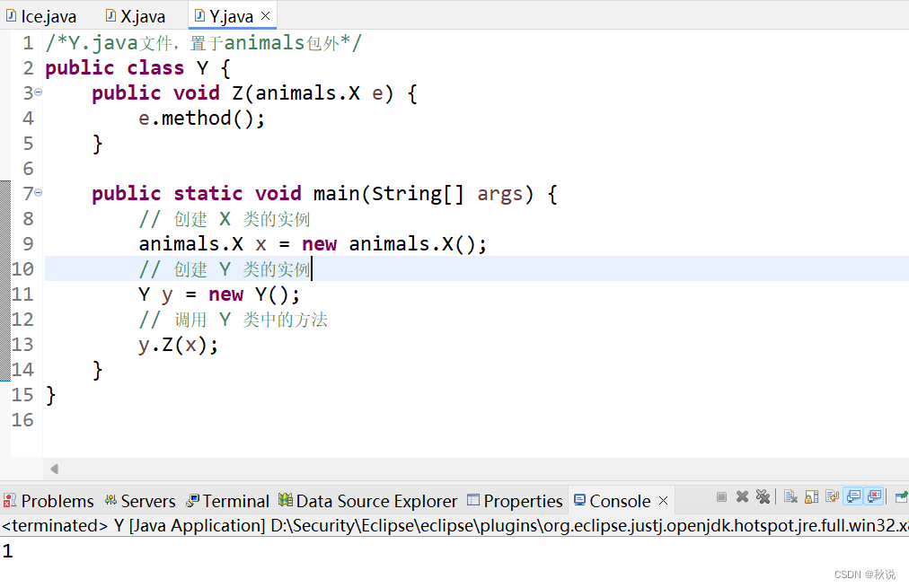Close the Console view tab
Screen dimensions: 909x588
(663, 500)
